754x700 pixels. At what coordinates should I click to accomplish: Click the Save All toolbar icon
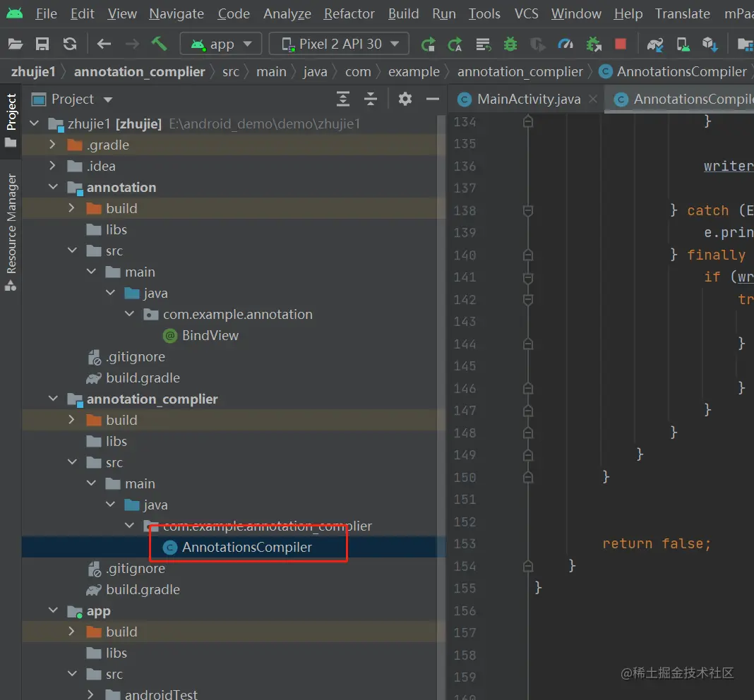[x=42, y=44]
